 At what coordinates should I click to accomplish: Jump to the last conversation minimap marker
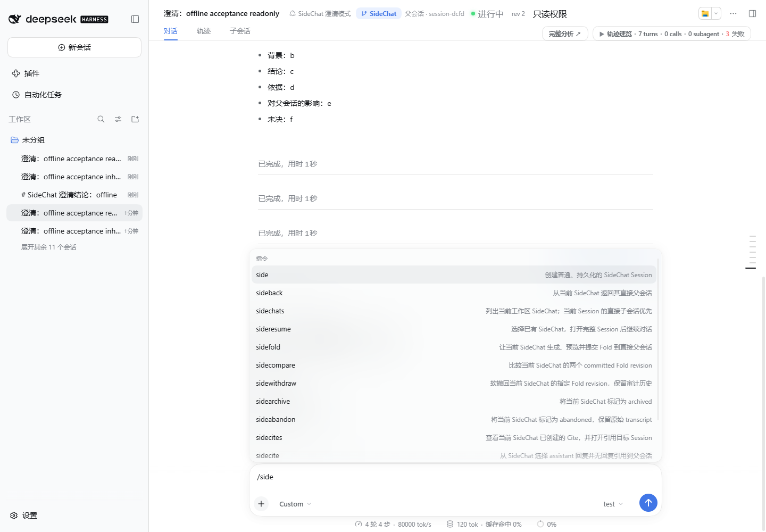(751, 268)
